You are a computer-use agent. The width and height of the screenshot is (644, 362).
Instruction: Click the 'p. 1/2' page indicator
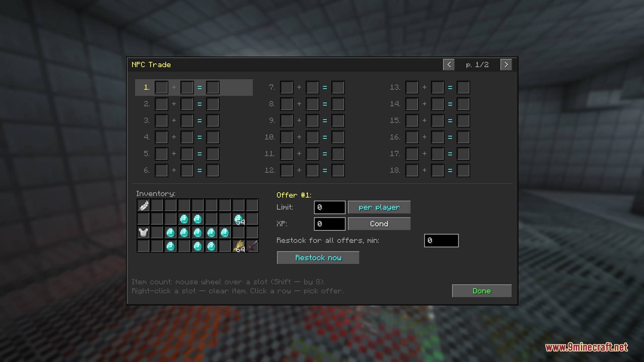click(477, 65)
